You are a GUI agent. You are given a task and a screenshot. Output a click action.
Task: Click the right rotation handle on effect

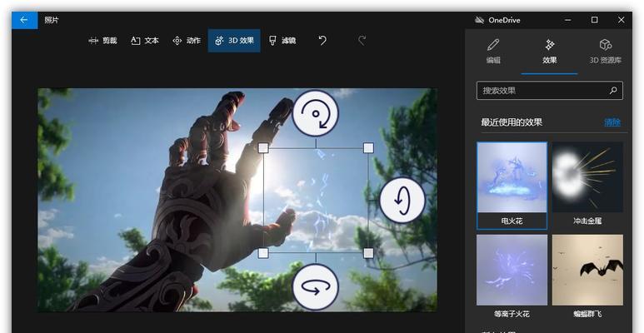click(402, 200)
